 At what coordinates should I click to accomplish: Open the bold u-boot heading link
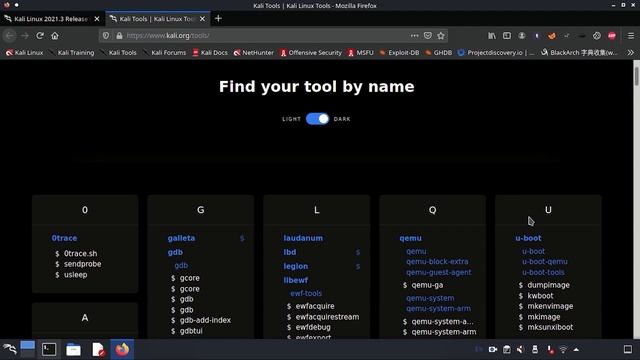point(528,238)
